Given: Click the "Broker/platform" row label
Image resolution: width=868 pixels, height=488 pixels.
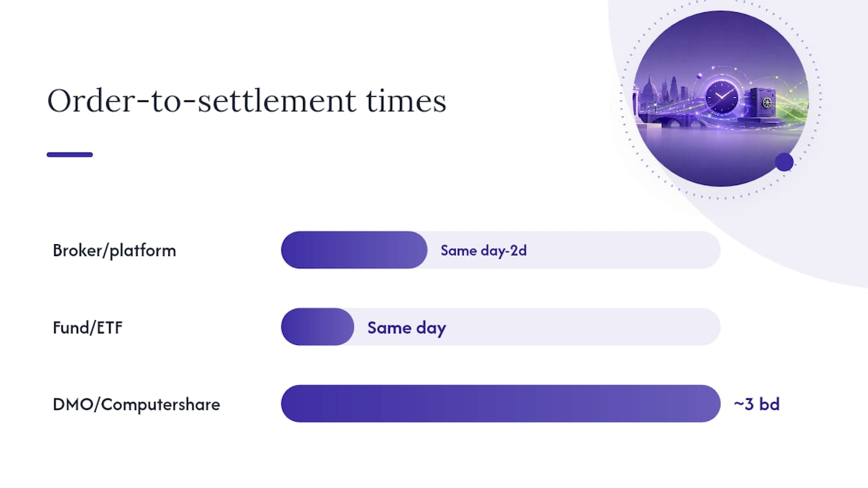Looking at the screenshot, I should [115, 250].
